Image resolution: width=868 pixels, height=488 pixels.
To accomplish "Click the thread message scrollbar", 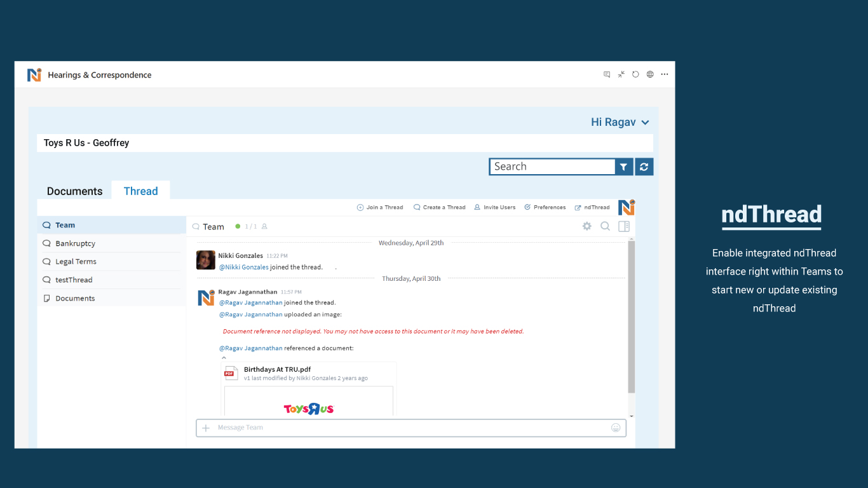I will point(632,316).
